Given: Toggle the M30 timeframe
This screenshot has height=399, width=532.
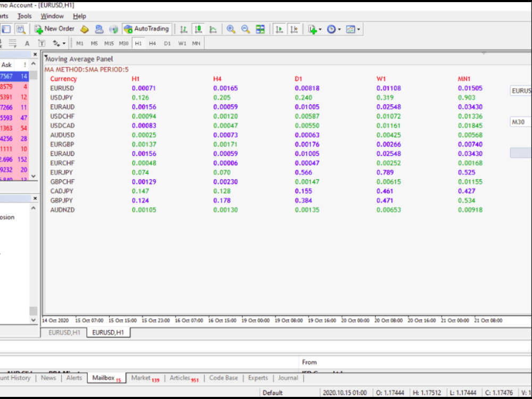Looking at the screenshot, I should click(123, 43).
